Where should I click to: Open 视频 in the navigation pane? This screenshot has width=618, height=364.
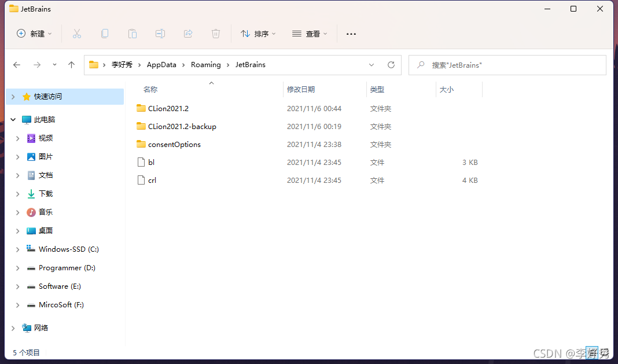point(45,138)
